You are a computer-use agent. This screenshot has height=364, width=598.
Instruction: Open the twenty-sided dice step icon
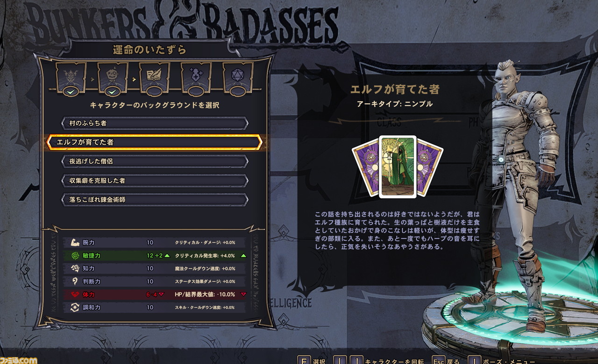(x=238, y=75)
